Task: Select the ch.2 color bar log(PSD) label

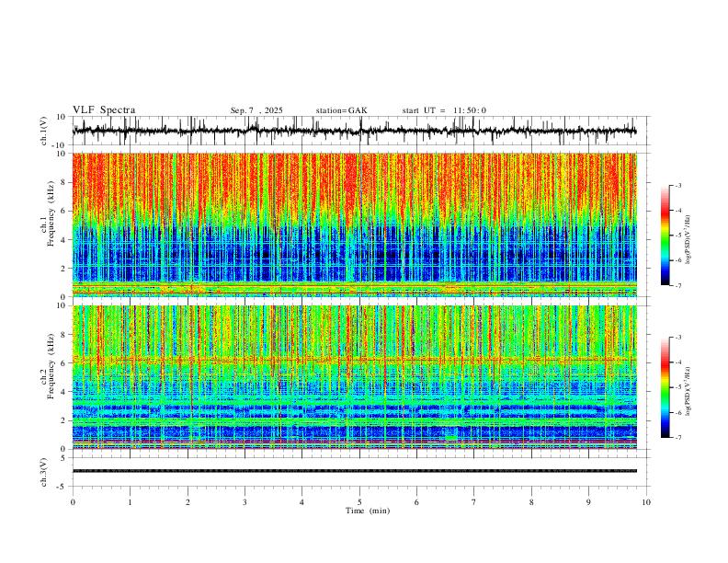Action: [x=688, y=391]
